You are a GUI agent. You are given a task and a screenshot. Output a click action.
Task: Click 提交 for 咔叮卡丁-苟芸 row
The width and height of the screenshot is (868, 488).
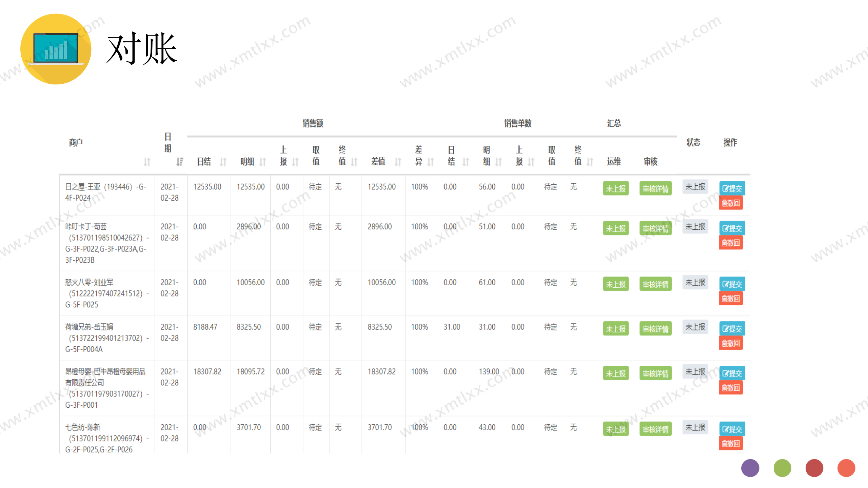(732, 228)
